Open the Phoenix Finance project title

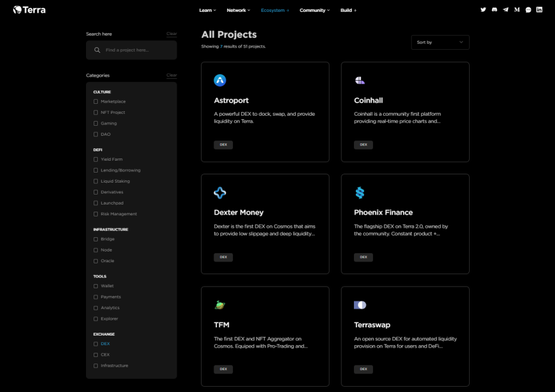click(x=383, y=212)
